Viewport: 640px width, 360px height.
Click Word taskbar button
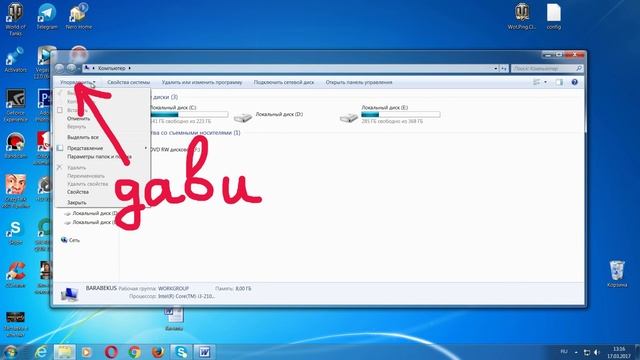[204, 352]
